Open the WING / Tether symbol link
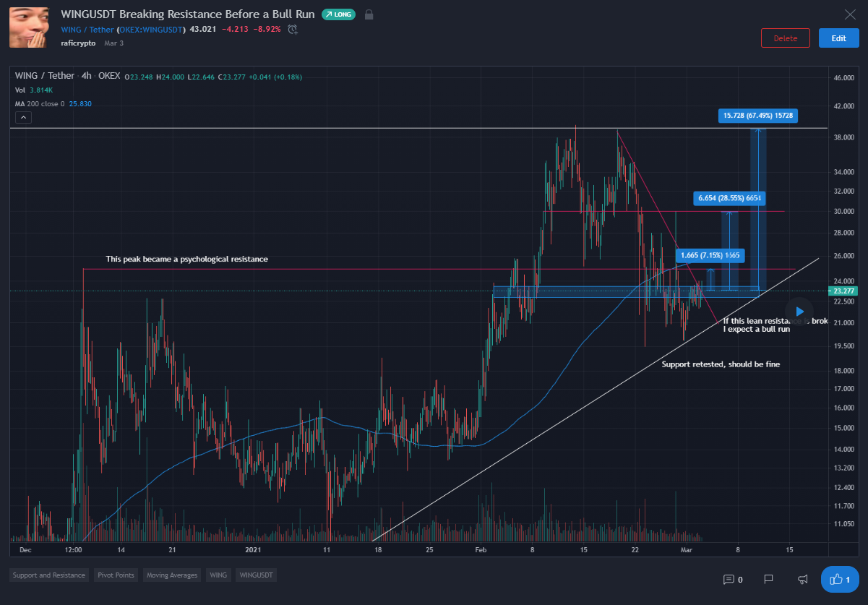 [87, 30]
